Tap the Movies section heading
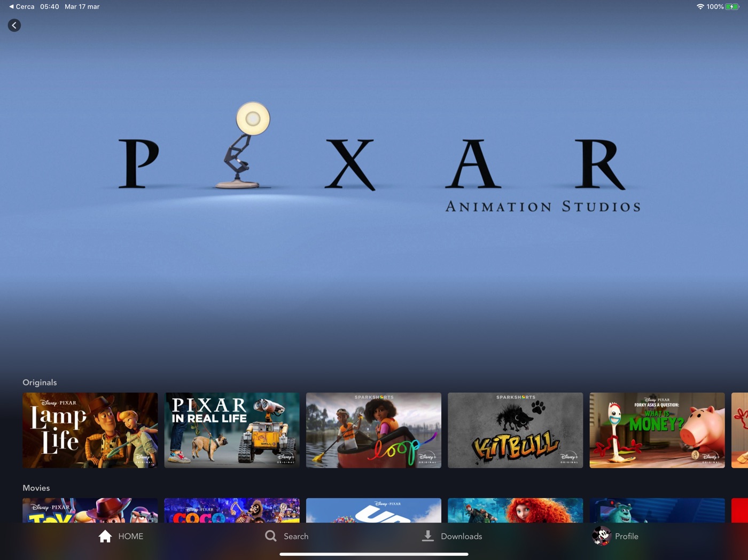 [36, 488]
